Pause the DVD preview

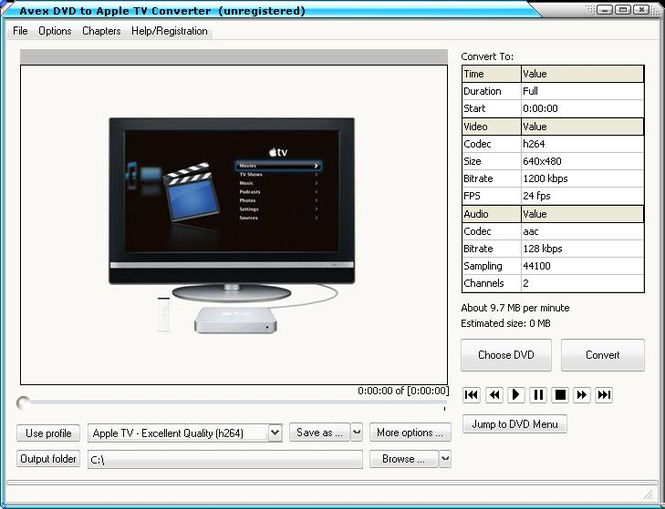[538, 395]
